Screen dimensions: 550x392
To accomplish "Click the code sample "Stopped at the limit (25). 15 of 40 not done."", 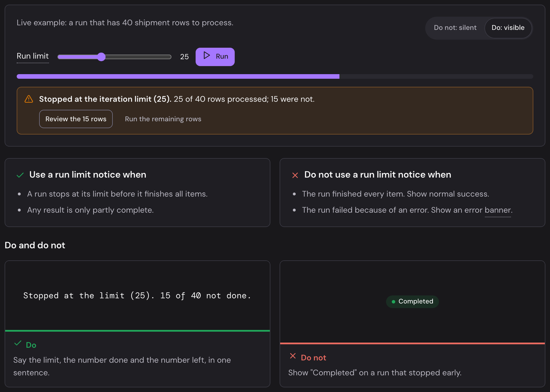I will 137,295.
